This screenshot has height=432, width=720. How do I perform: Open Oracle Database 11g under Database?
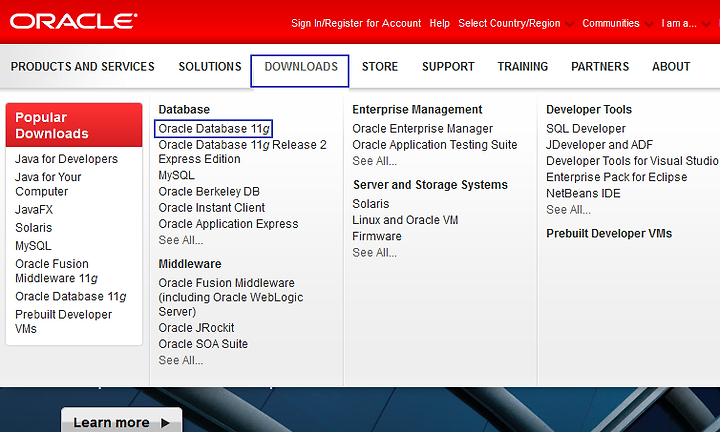point(214,129)
